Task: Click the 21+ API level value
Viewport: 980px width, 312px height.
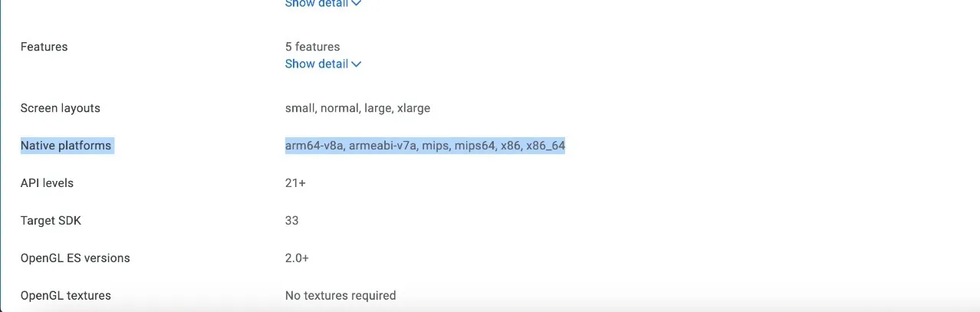Action: coord(296,183)
